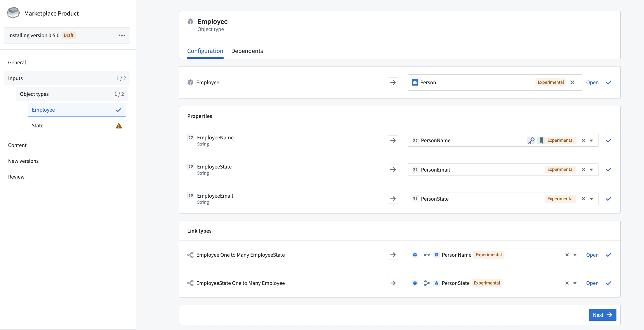Clear the Person object type mapping
644x330 pixels.
[572, 82]
